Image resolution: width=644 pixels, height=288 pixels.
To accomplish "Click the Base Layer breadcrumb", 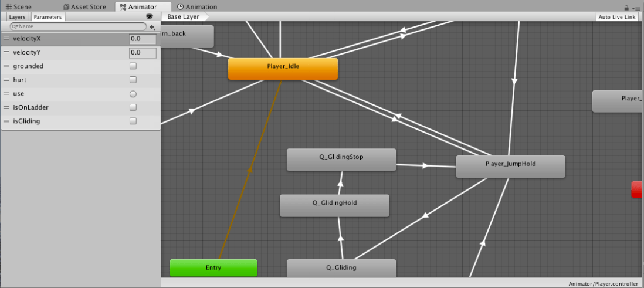I will pos(183,17).
